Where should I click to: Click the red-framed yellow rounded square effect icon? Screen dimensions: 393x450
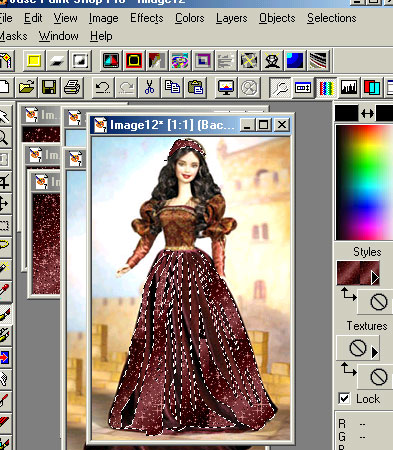[x=134, y=61]
